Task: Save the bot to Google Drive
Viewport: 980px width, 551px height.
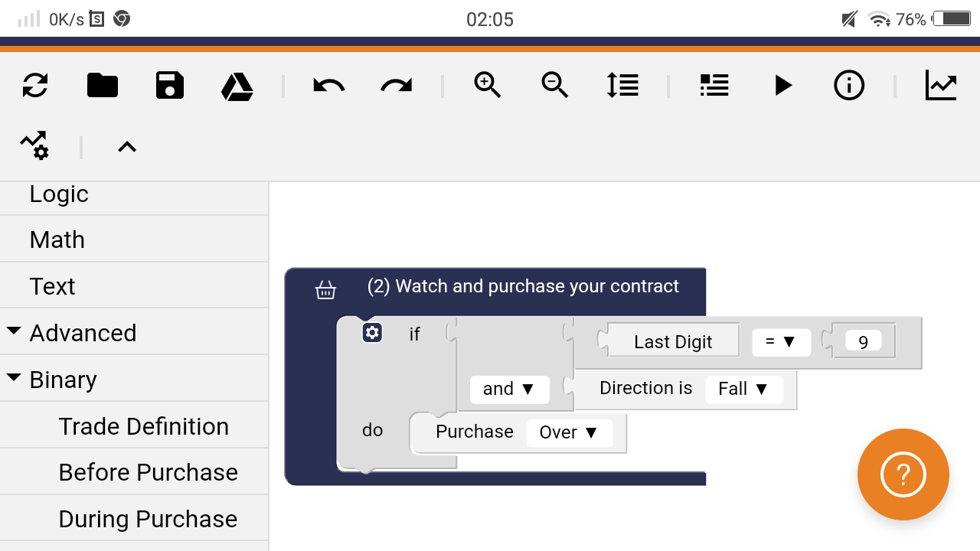Action: point(237,86)
